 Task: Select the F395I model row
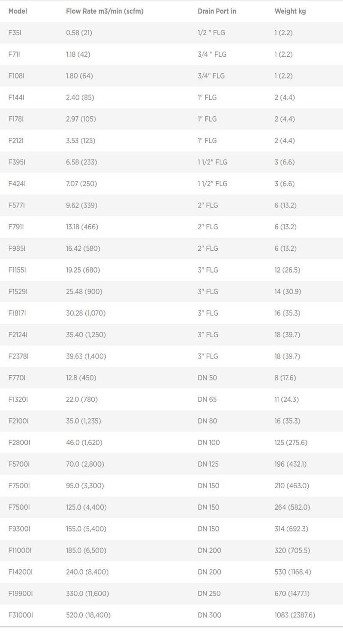(x=17, y=162)
